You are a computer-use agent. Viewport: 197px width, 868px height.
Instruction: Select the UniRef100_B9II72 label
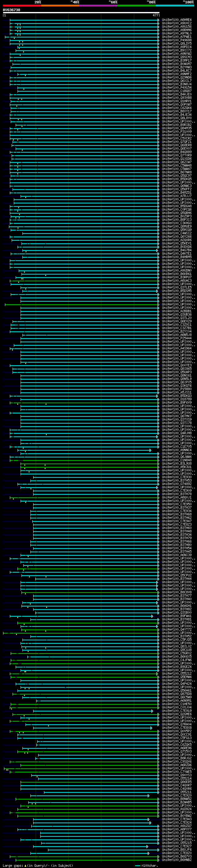[177, 50]
